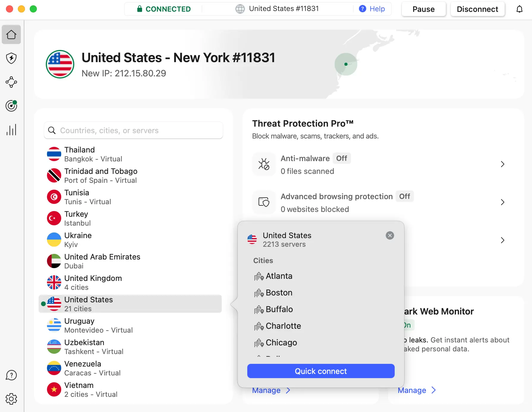This screenshot has height=412, width=532.
Task: Open the help chat bubble icon in sidebar
Action: [x=11, y=375]
